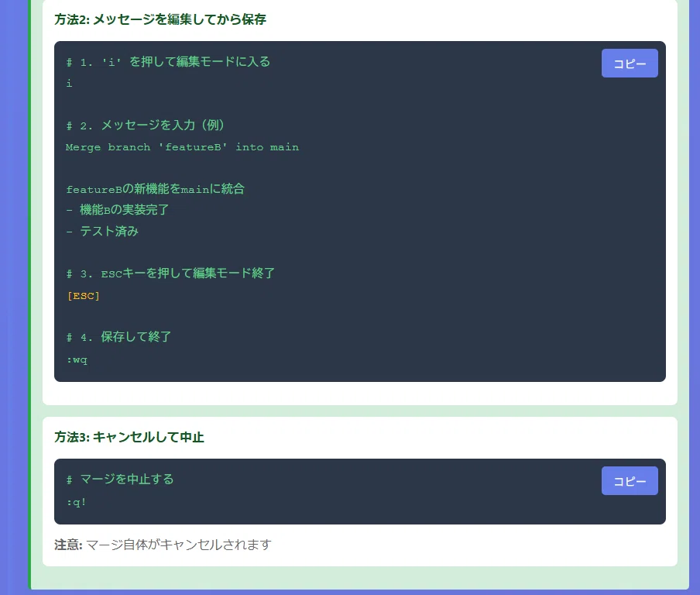Click comment # 2. メッセージを入力 (例)
Image resolution: width=700 pixels, height=595 pixels.
click(x=145, y=125)
